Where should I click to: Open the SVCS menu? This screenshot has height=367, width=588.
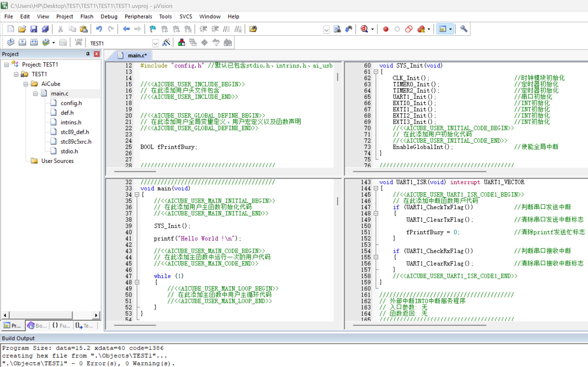point(186,17)
